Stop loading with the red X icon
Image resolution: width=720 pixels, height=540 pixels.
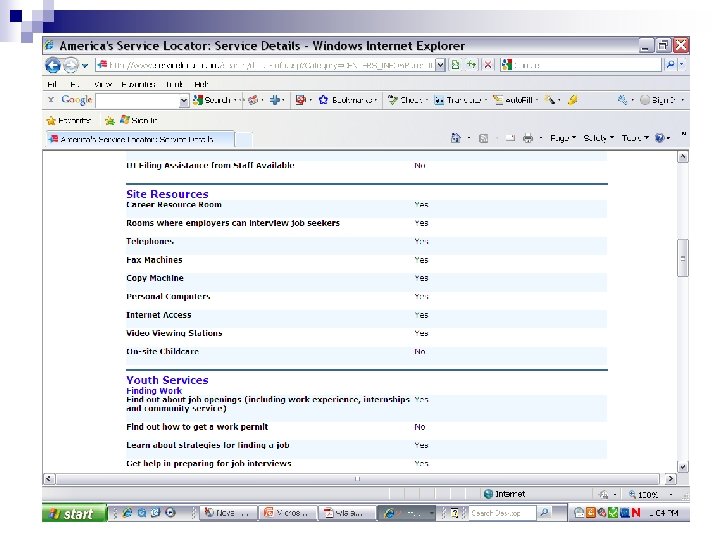coord(487,65)
